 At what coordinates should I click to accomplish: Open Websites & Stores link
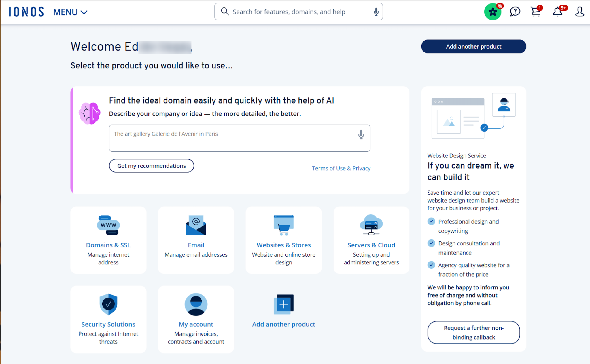click(283, 245)
